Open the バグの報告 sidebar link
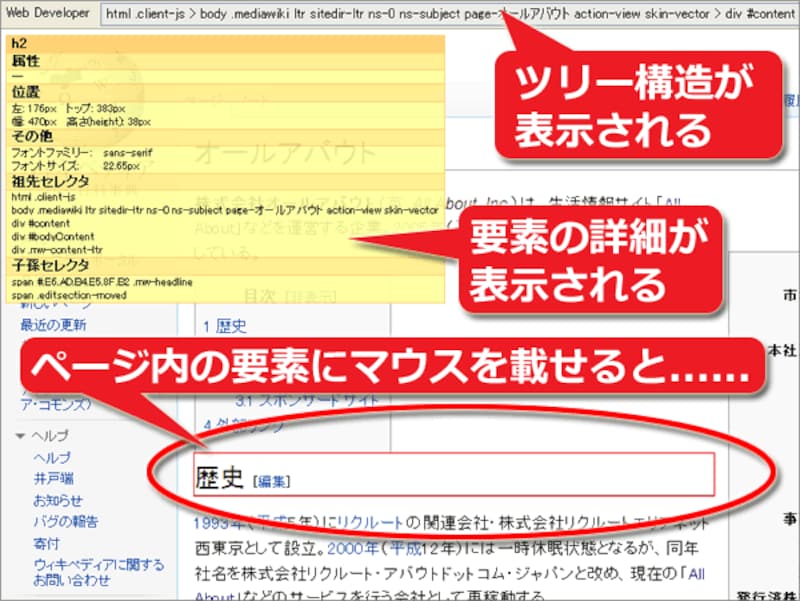The height and width of the screenshot is (601, 800). (65, 519)
